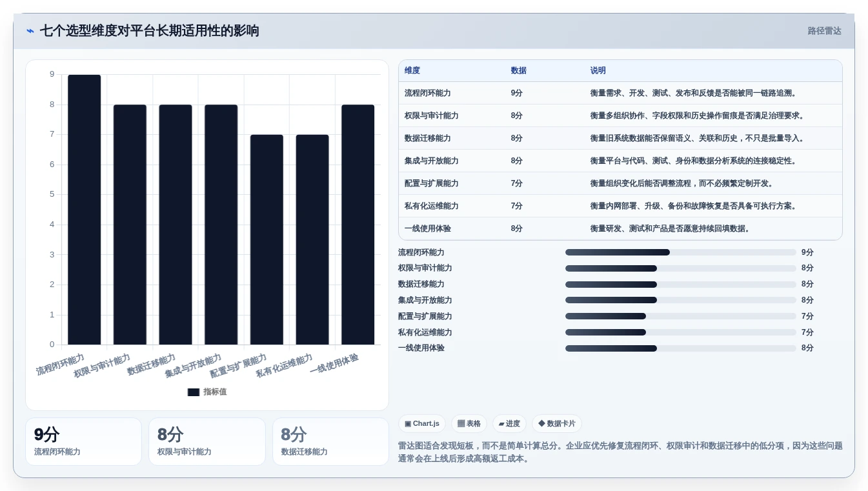
Task: Click the description starting 衡量旧系统数据
Action: (x=699, y=138)
